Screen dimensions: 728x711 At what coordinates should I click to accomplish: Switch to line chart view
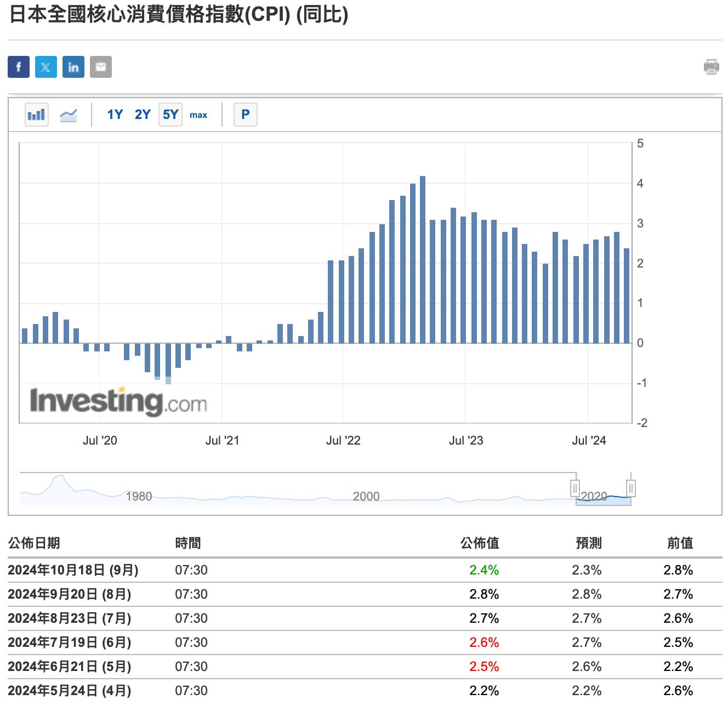69,115
